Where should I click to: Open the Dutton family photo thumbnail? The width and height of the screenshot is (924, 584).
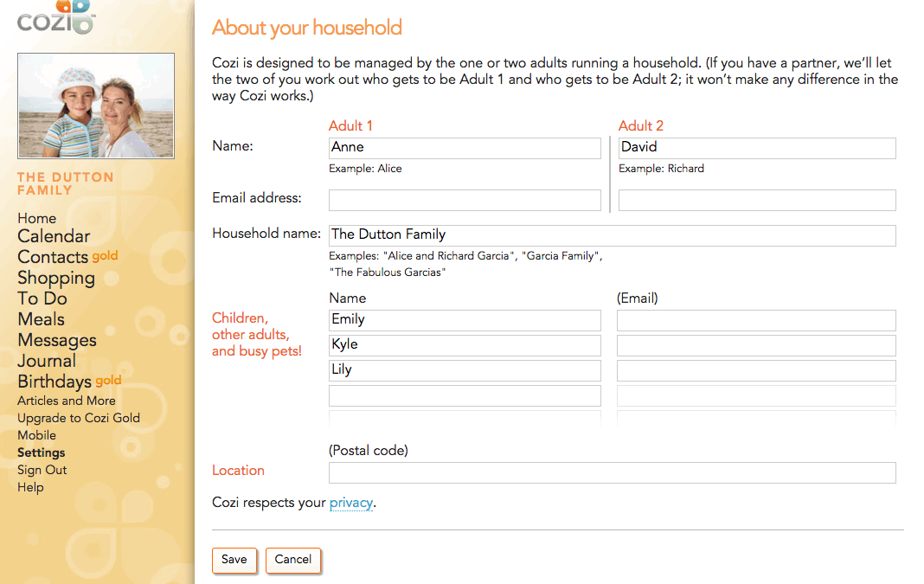coord(96,106)
